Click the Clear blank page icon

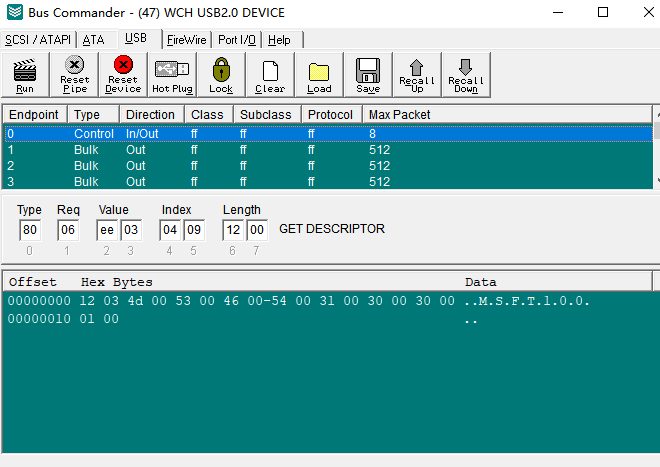270,71
